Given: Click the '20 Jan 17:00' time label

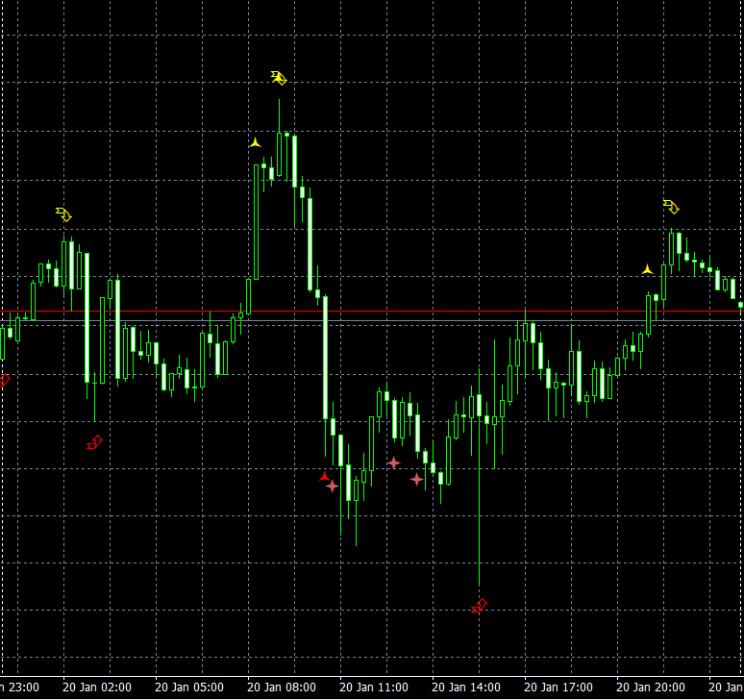Looking at the screenshot, I should (x=558, y=687).
